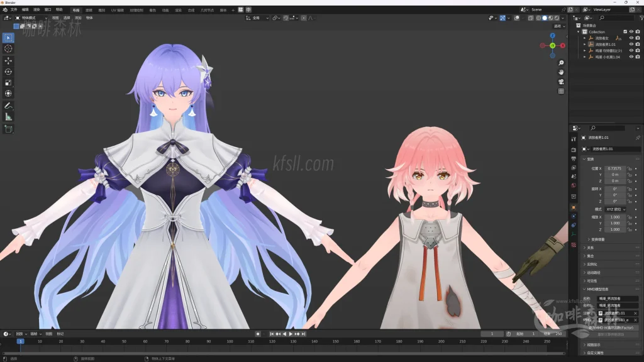Open the Object Data armature tab icon
This screenshot has width=644, height=362.
coord(574,234)
